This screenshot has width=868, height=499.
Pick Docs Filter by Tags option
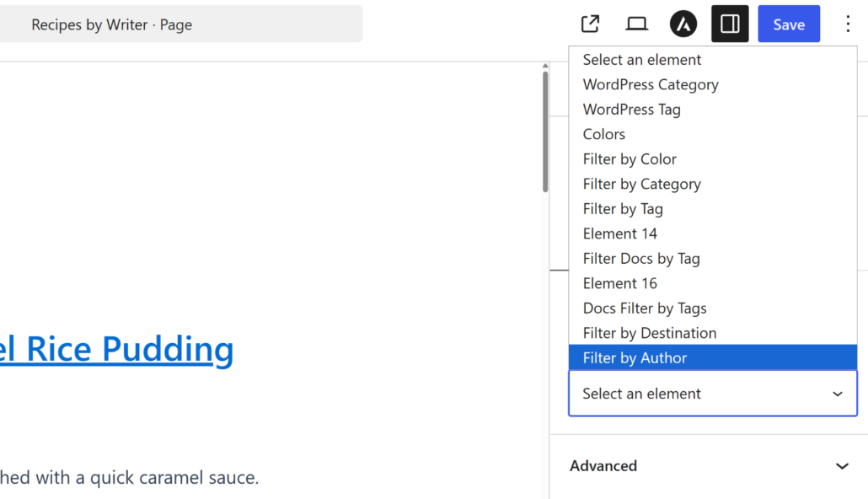click(x=712, y=309)
